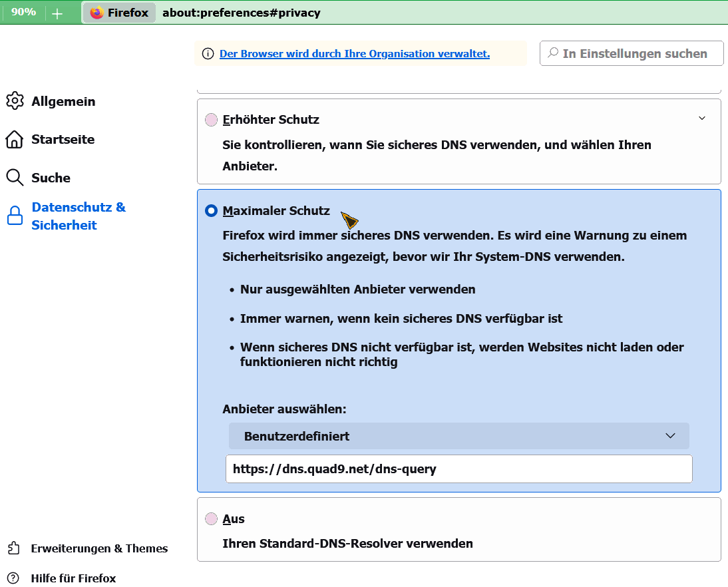The width and height of the screenshot is (728, 587).
Task: Click the Firefox logo icon in the address bar
Action: click(x=97, y=13)
